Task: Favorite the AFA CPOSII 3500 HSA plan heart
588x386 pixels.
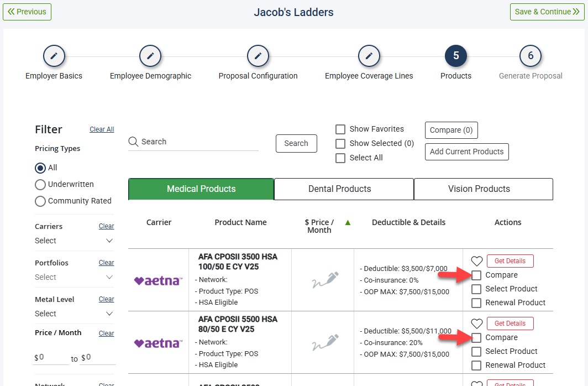Action: (476, 261)
